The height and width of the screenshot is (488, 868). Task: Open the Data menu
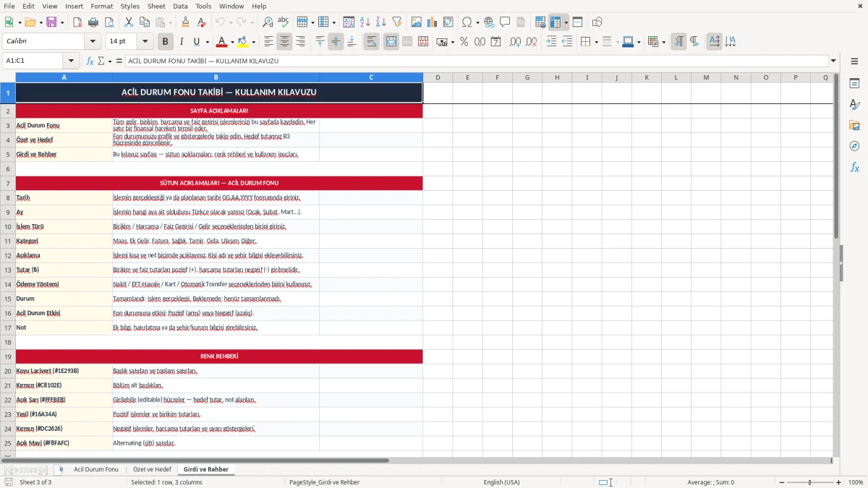[180, 6]
